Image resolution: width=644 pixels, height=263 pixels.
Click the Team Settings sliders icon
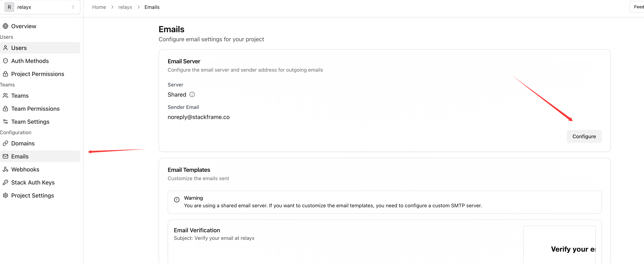coord(5,122)
